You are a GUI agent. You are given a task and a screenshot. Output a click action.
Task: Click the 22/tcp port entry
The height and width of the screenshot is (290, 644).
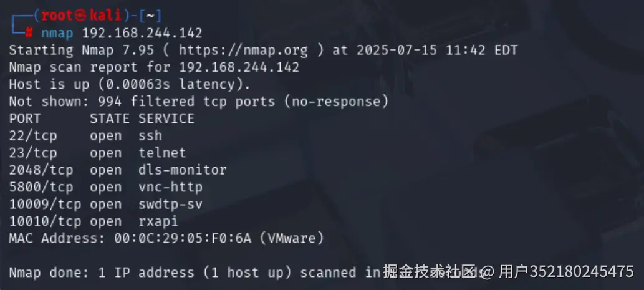point(33,135)
